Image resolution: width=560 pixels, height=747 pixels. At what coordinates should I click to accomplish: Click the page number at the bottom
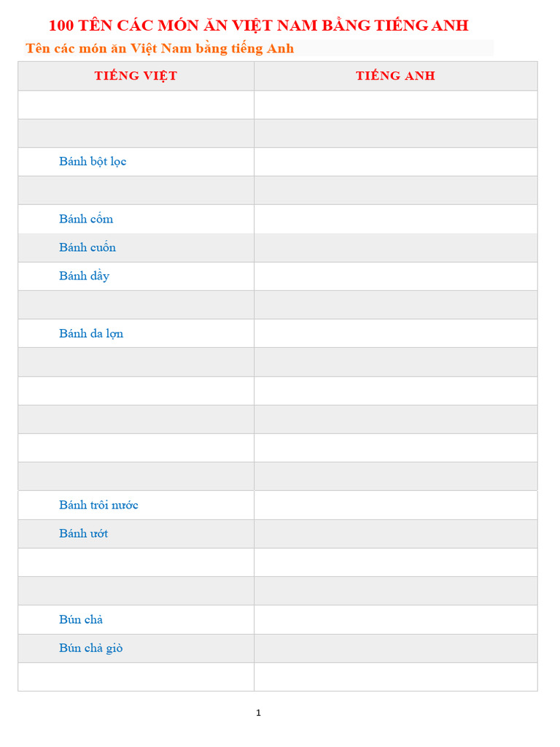[x=258, y=713]
